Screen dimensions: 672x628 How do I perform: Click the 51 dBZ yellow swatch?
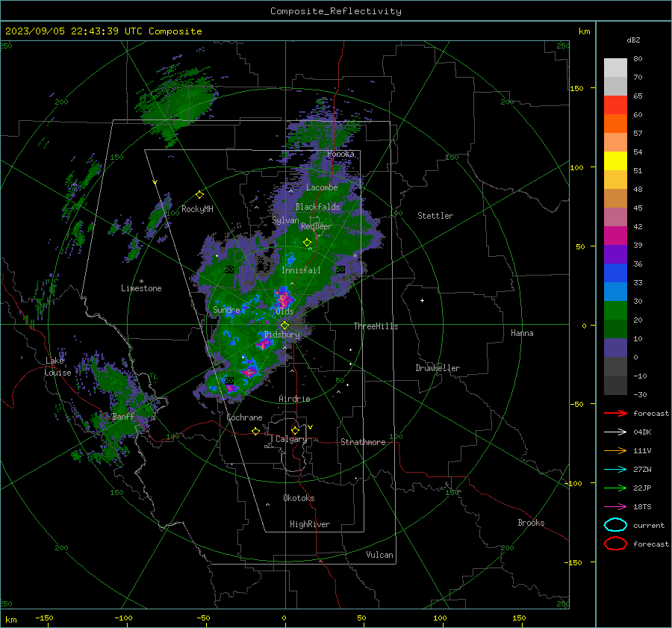click(615, 161)
